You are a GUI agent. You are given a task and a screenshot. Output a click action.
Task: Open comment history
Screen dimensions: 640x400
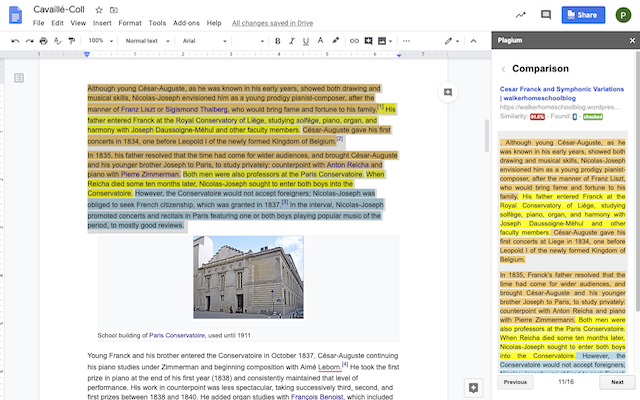[x=546, y=15]
